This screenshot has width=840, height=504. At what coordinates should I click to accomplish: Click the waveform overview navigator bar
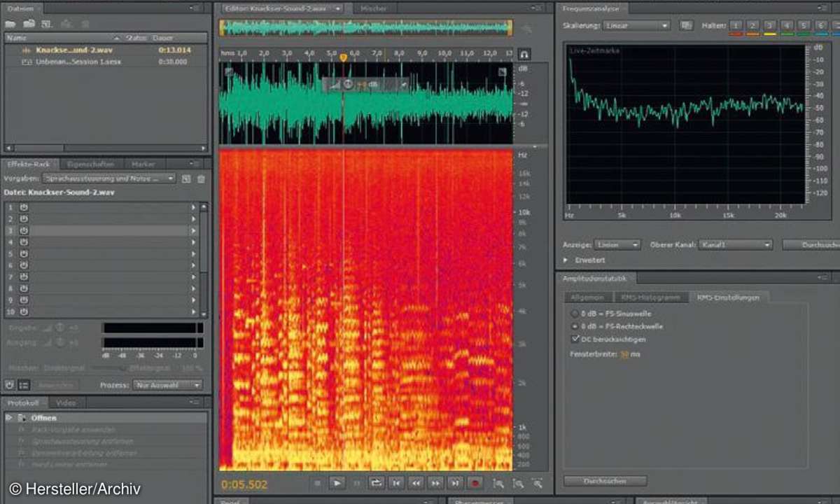pos(366,27)
